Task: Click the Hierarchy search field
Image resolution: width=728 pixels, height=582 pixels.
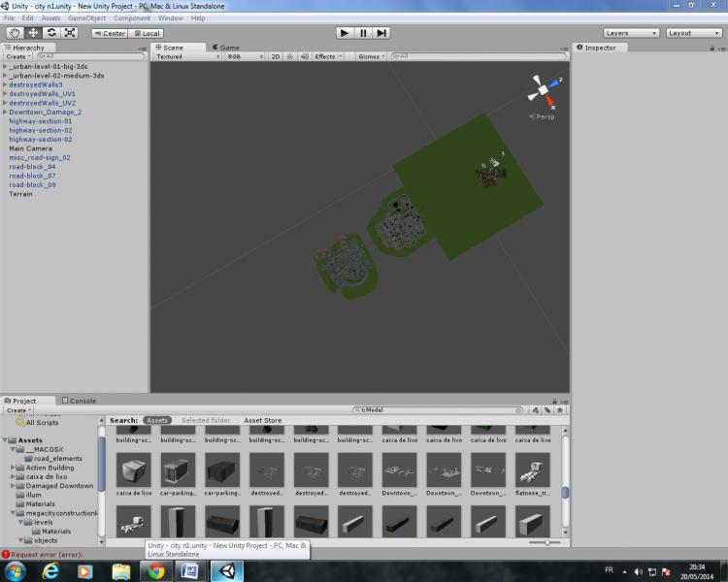Action: 91,56
